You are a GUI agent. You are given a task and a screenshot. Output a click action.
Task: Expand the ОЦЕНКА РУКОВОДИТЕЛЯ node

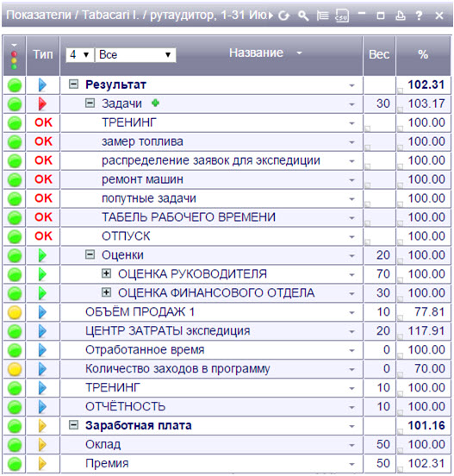point(106,273)
